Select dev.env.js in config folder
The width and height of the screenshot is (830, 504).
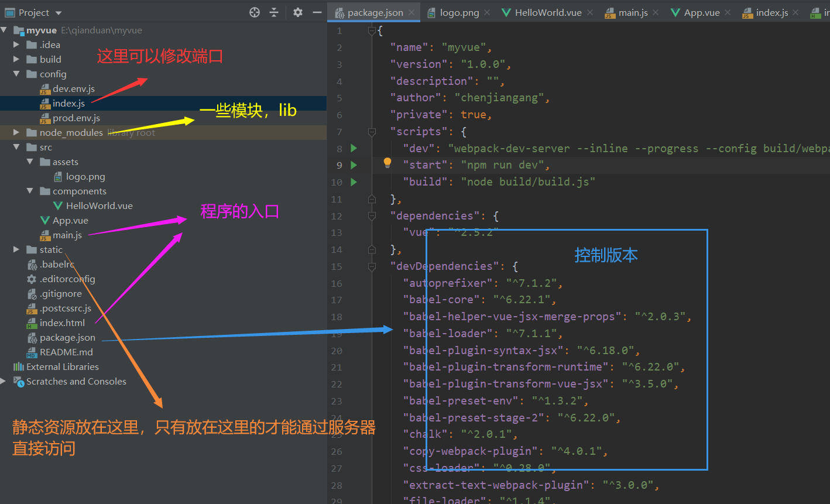coord(73,89)
